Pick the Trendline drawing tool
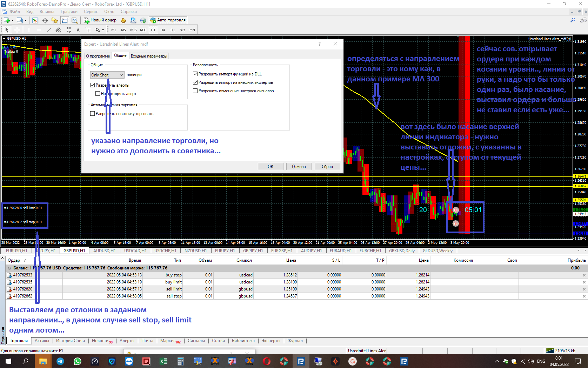The width and height of the screenshot is (588, 368). tap(49, 30)
